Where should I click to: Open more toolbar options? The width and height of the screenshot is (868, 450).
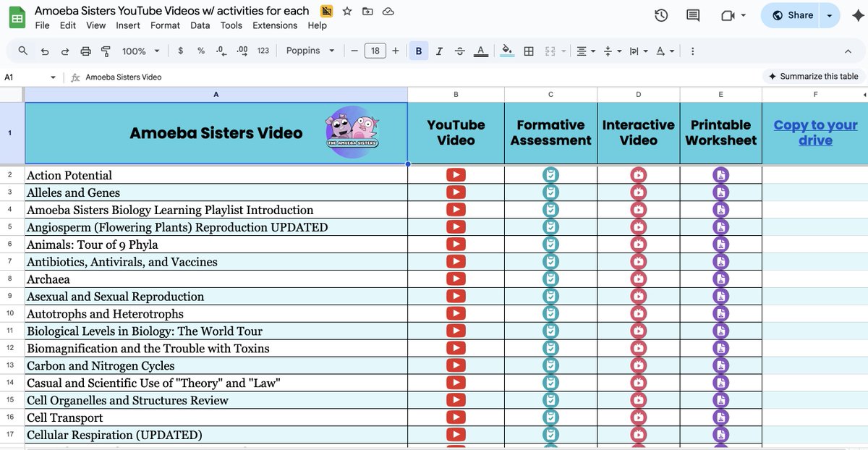[x=692, y=51]
